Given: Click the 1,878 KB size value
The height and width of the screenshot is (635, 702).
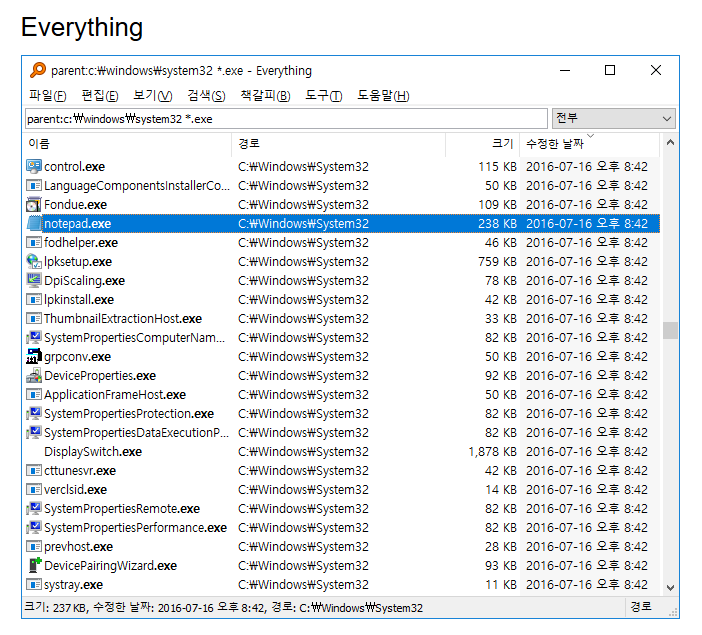Looking at the screenshot, I should (492, 451).
